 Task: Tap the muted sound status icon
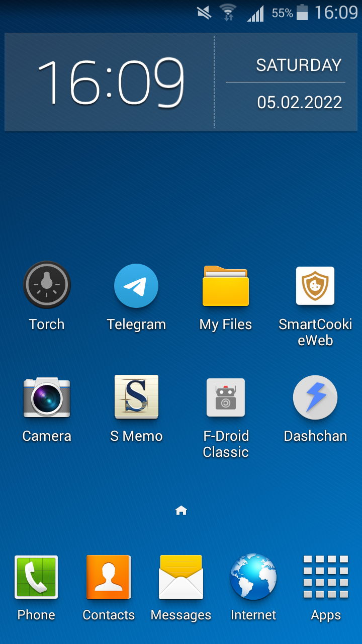coord(204,13)
